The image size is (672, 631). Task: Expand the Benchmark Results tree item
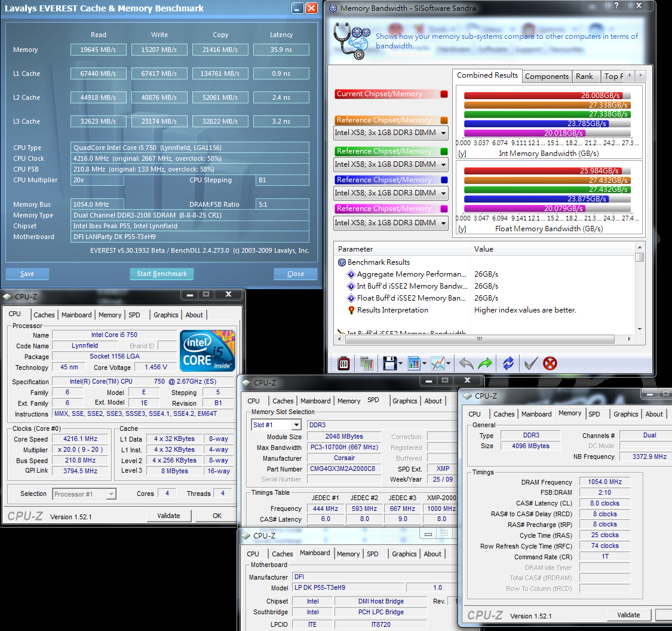click(x=342, y=262)
